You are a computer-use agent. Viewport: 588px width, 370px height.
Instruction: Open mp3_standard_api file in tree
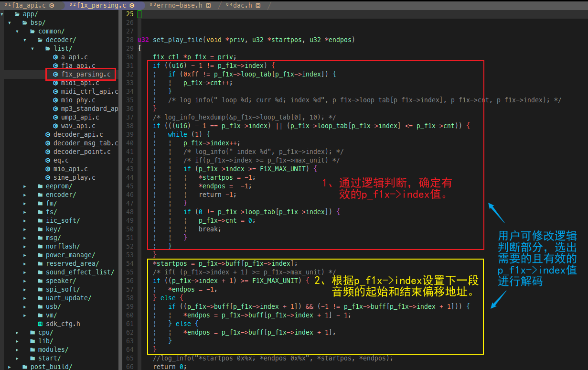pos(89,109)
